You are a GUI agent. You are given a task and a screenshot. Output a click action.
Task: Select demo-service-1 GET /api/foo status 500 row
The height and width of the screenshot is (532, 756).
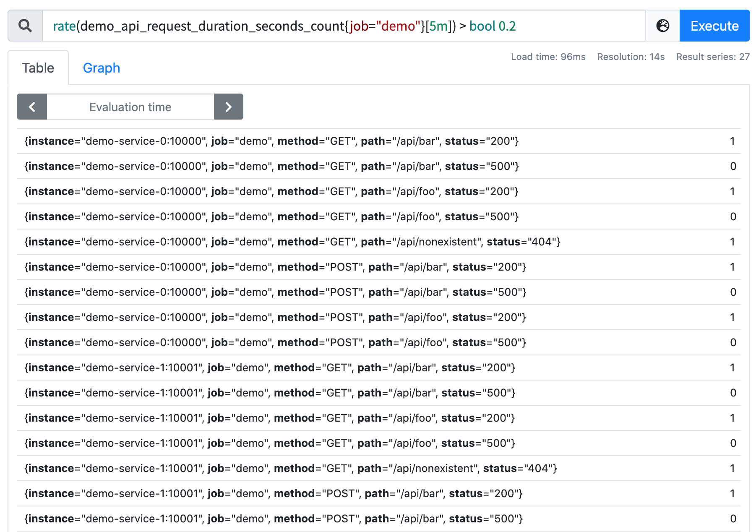pos(379,443)
